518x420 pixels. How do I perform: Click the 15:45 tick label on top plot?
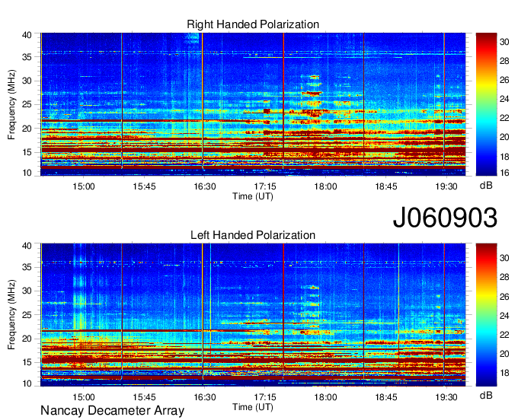tap(144, 186)
